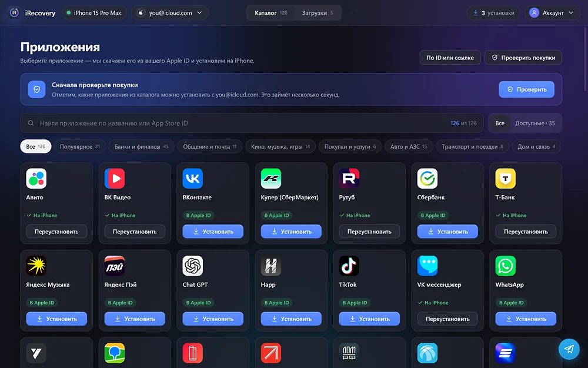Click the Яндекс Музыка app icon
This screenshot has height=368, width=588.
pyautogui.click(x=36, y=266)
